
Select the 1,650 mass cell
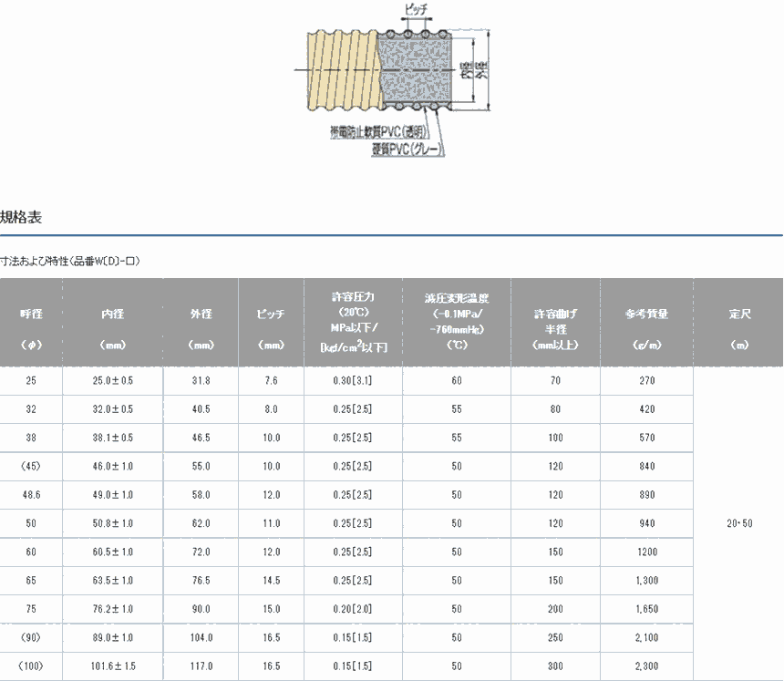click(646, 608)
